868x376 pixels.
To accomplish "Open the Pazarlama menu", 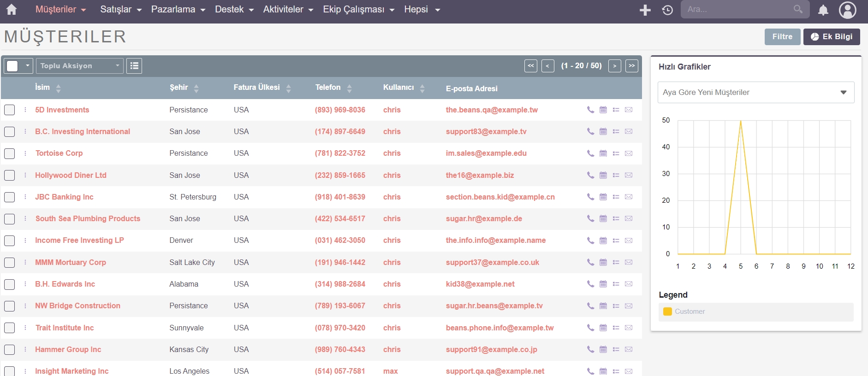I will coord(178,9).
